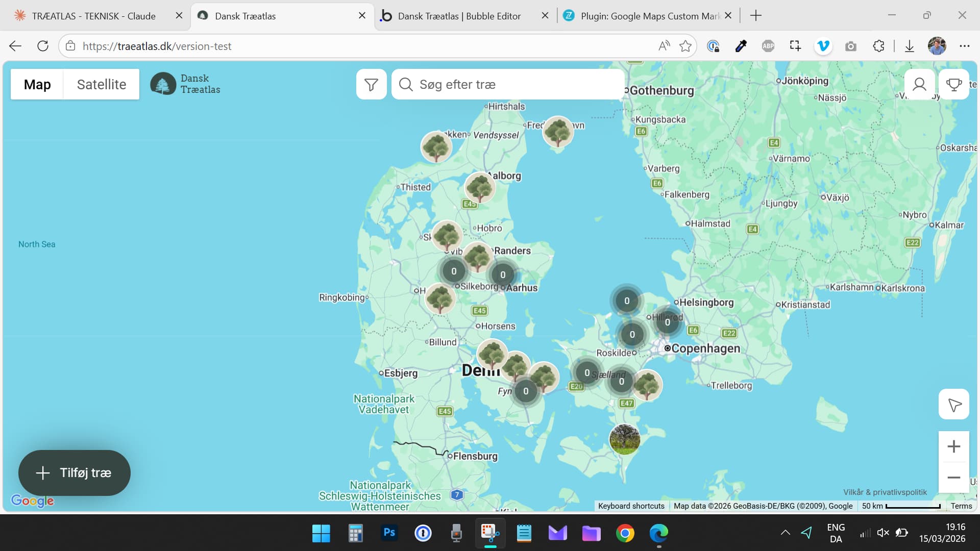Switch to Dansk Træatlas Bubble Editor tab
This screenshot has width=980, height=551.
459,16
